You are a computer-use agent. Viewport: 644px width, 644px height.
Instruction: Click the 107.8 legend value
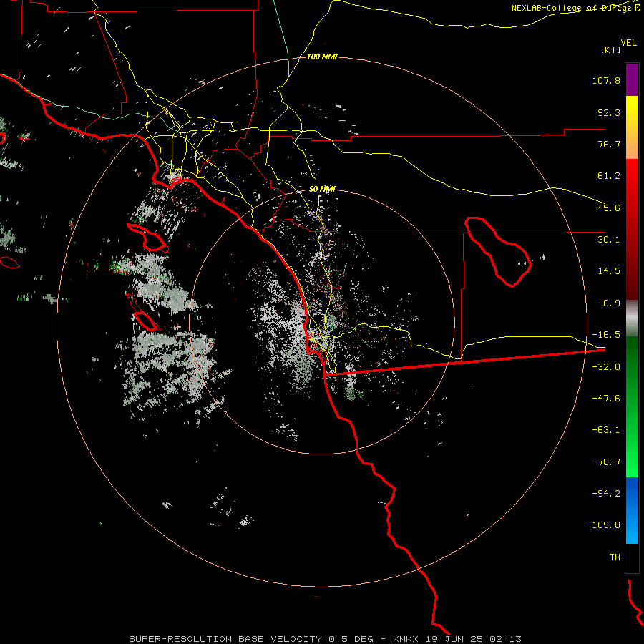pos(606,80)
